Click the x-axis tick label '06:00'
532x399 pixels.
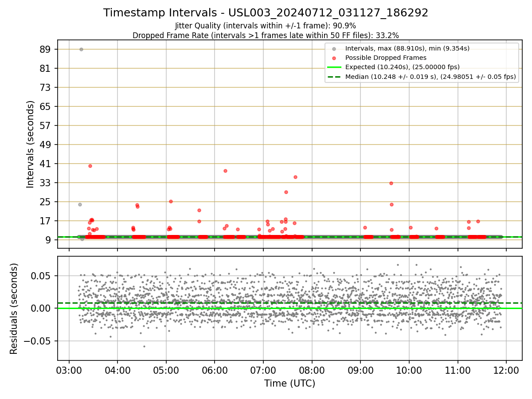(215, 371)
